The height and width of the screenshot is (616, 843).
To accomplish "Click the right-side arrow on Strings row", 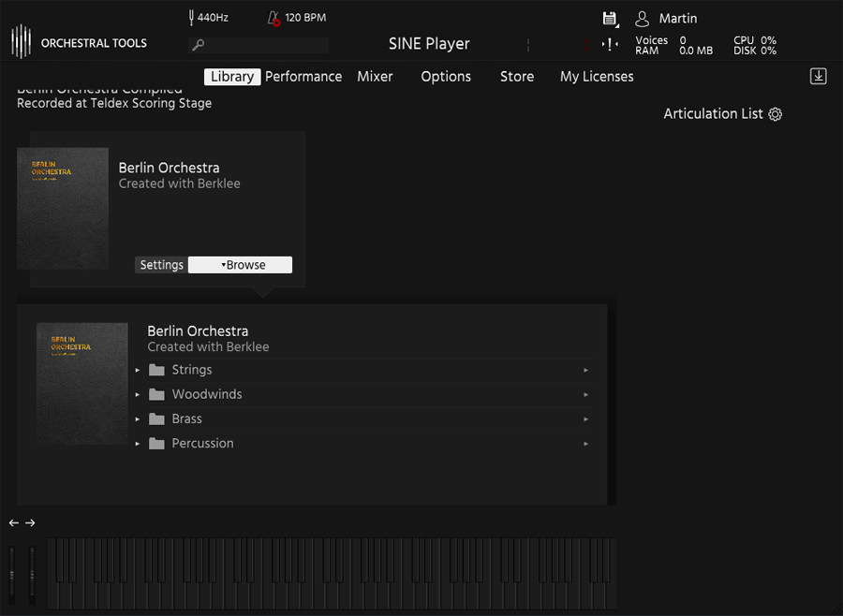I will click(586, 371).
